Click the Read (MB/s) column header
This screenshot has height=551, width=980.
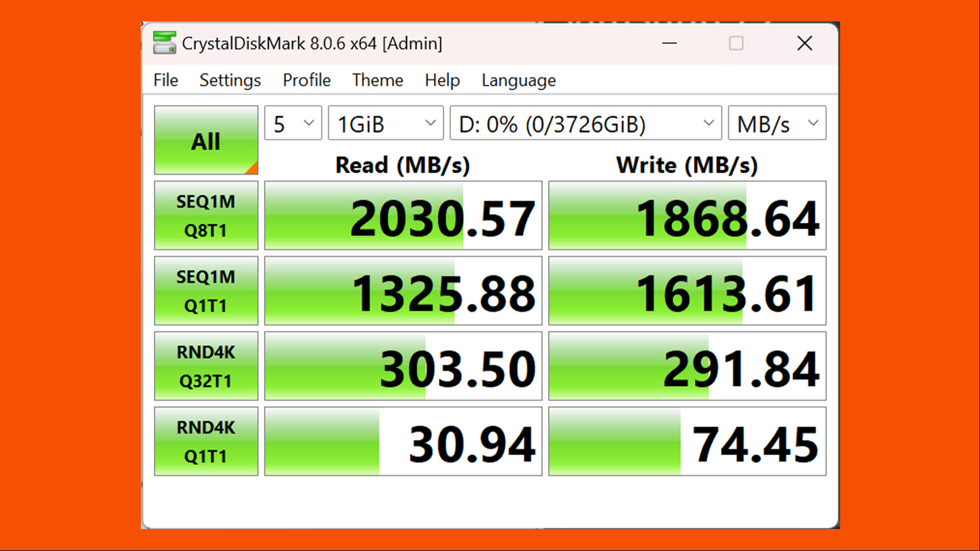point(403,165)
